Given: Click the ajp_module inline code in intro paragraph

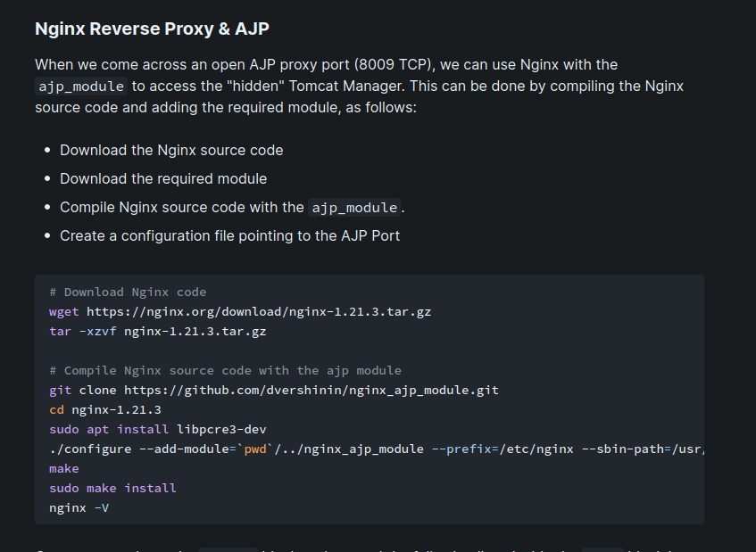Looking at the screenshot, I should (81, 87).
